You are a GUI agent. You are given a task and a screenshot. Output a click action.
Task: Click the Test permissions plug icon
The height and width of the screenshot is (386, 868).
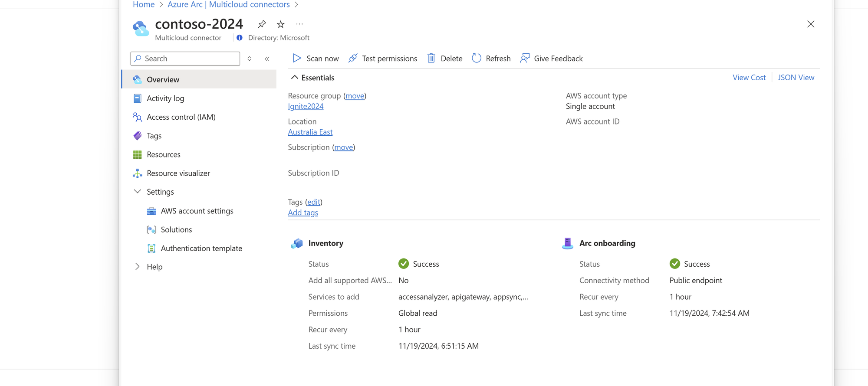pyautogui.click(x=353, y=58)
